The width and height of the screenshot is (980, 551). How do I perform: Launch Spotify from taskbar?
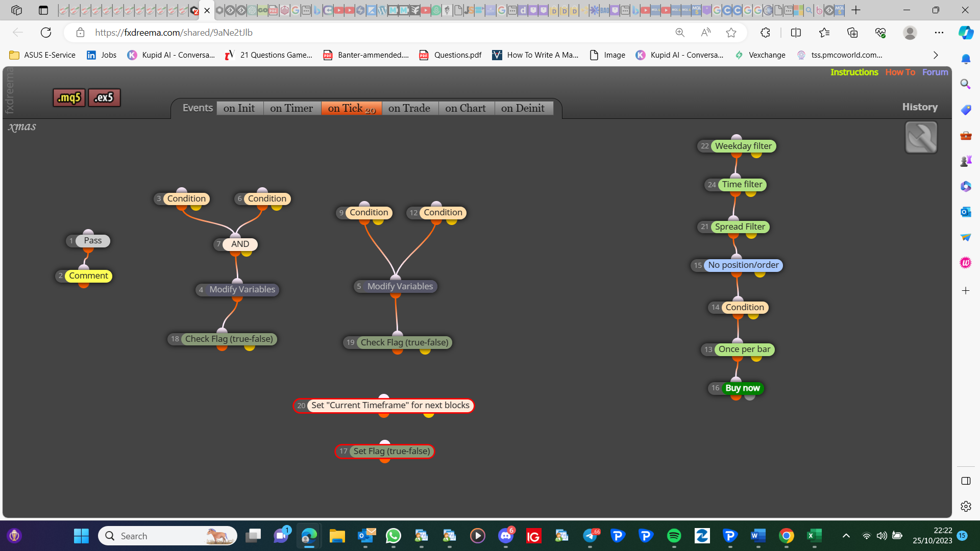pos(674,536)
